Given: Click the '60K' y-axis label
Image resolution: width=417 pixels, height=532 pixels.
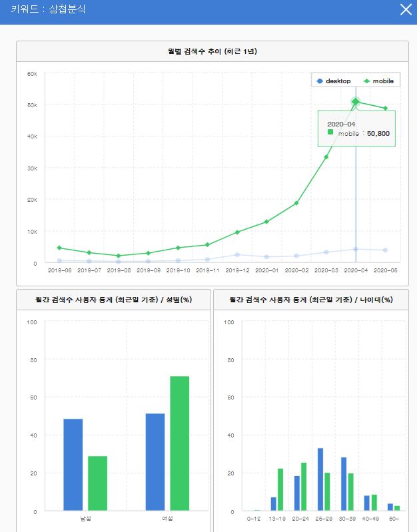Looking at the screenshot, I should tap(32, 74).
